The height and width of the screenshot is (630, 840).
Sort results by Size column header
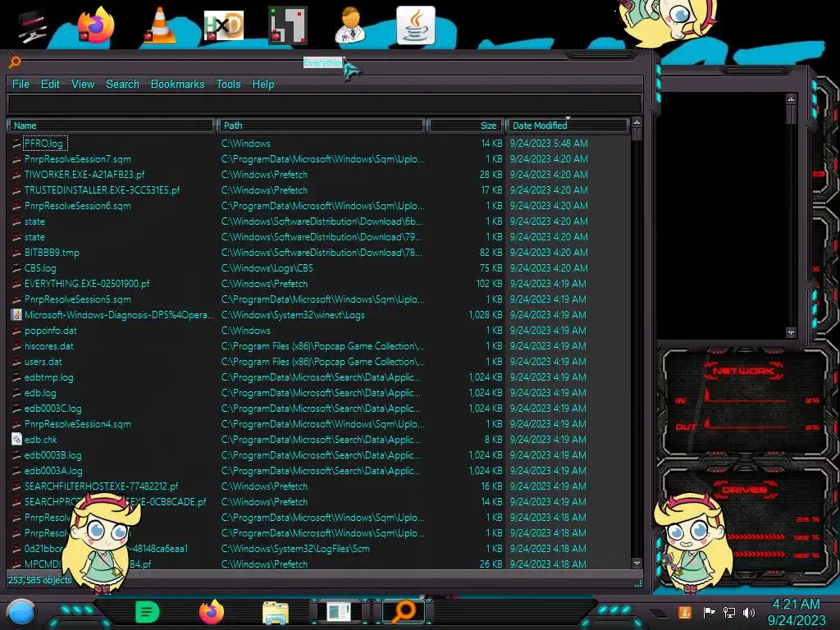click(465, 126)
